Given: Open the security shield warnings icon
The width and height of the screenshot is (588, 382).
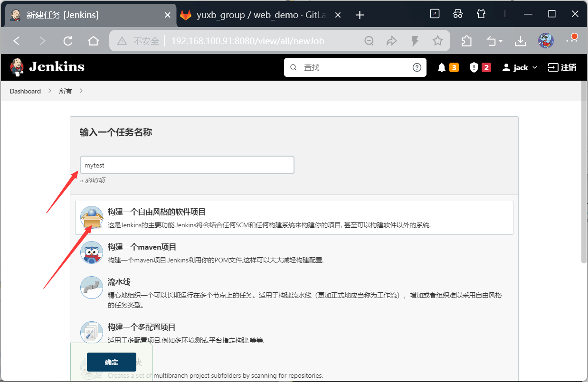Looking at the screenshot, I should [x=474, y=67].
